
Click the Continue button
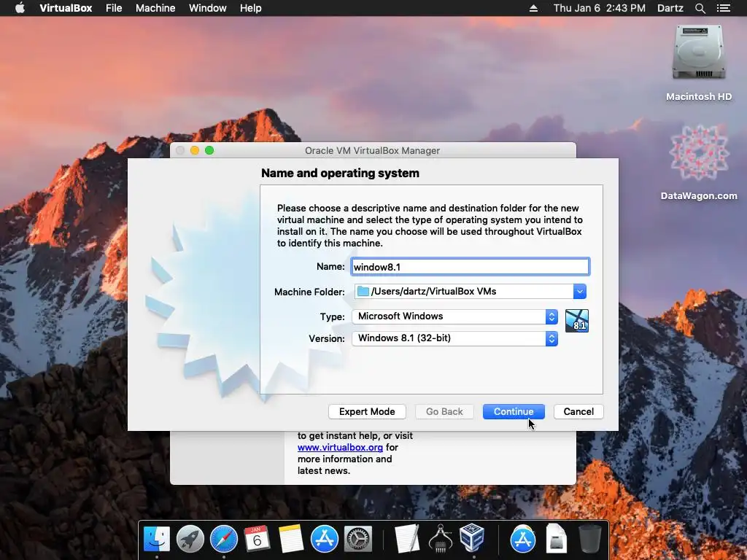pos(514,411)
